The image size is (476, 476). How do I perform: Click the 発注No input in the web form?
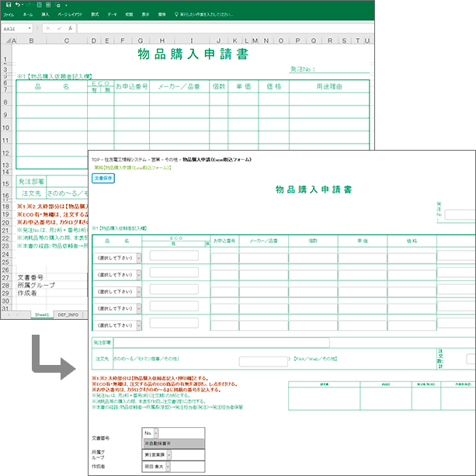tap(460, 214)
